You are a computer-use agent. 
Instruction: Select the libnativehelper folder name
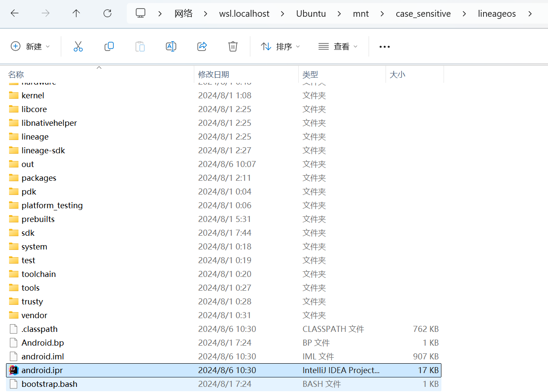[x=49, y=123]
